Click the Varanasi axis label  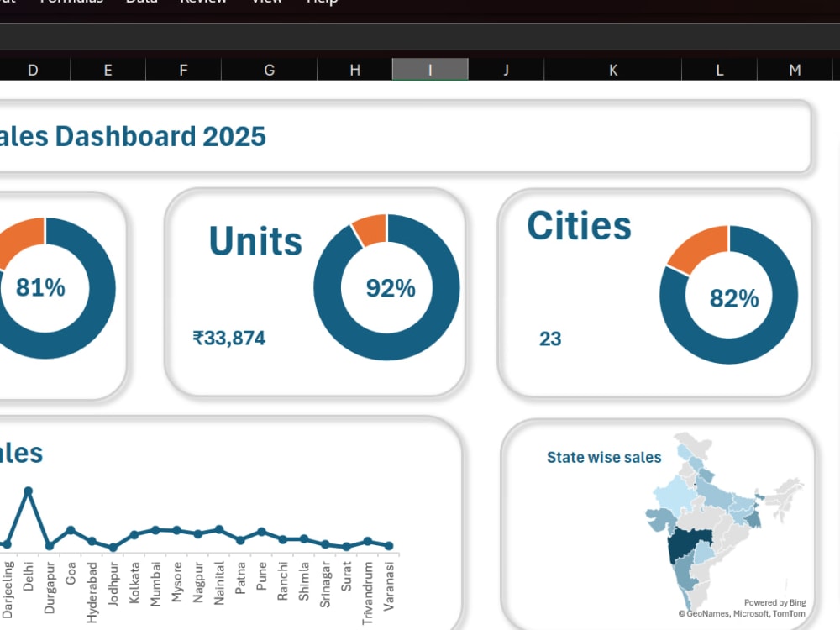[389, 586]
